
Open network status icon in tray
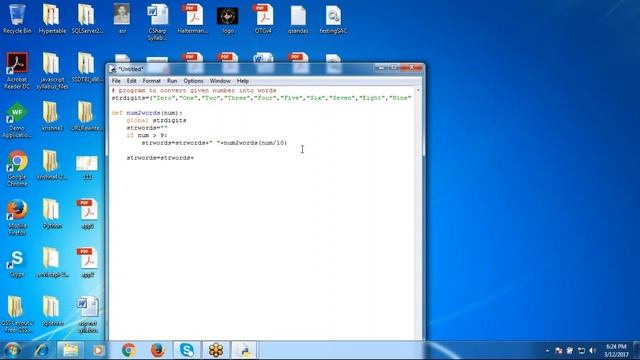click(581, 351)
